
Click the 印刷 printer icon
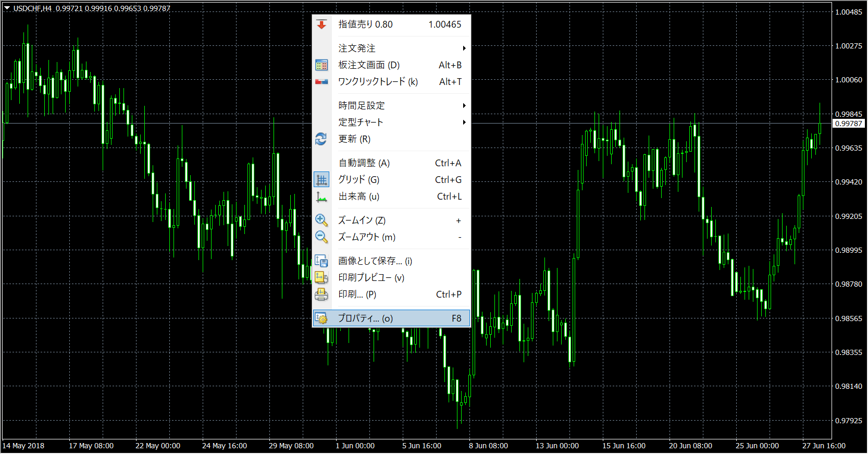[x=321, y=295]
